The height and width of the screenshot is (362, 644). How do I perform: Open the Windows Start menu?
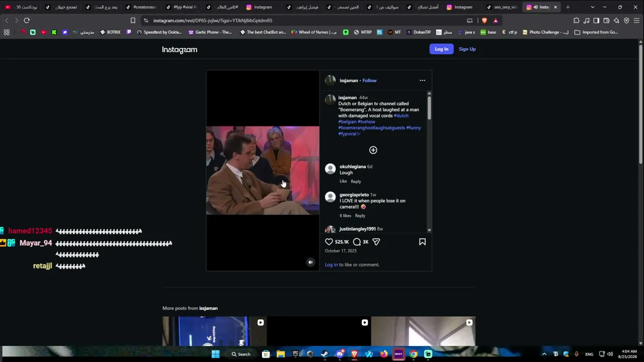tap(215, 354)
